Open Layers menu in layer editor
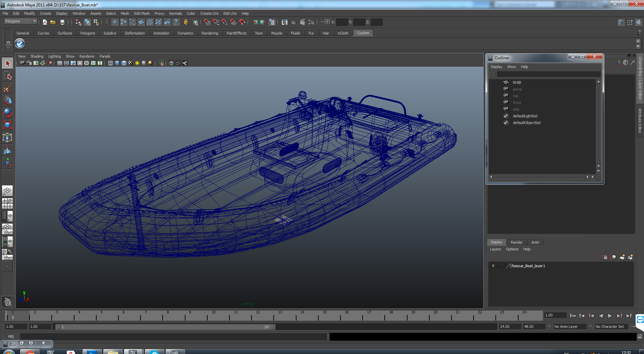The height and width of the screenshot is (354, 644). pyautogui.click(x=495, y=249)
